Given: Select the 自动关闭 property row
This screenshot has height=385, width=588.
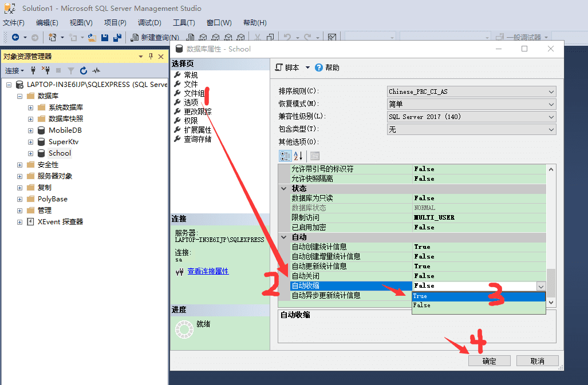Looking at the screenshot, I should [x=419, y=276].
